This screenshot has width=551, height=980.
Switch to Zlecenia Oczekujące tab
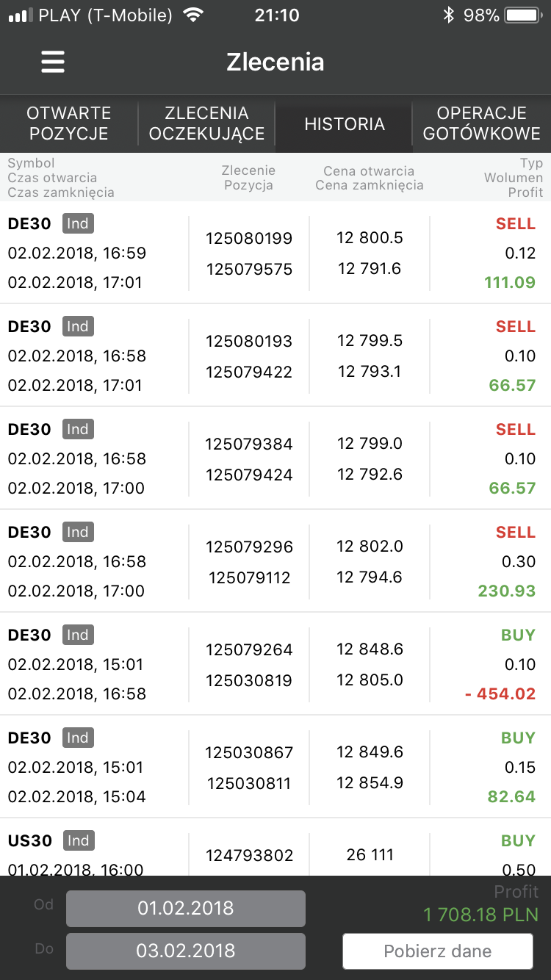206,123
